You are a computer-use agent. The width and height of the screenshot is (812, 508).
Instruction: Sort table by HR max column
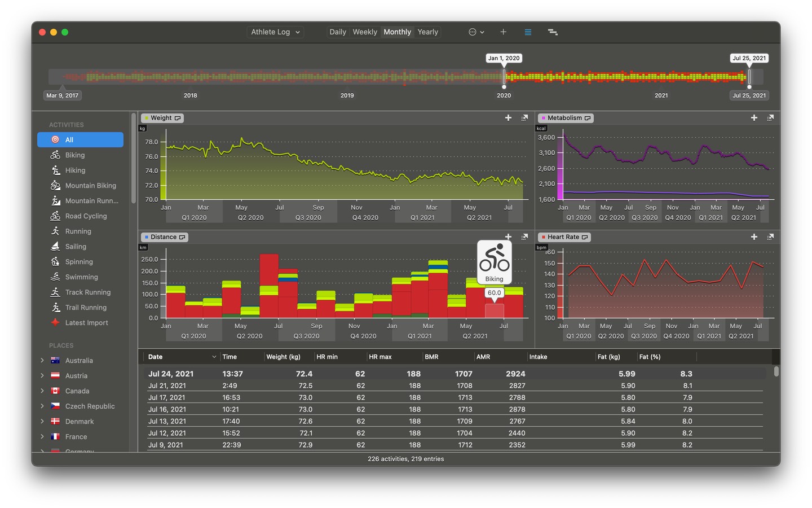(394, 357)
